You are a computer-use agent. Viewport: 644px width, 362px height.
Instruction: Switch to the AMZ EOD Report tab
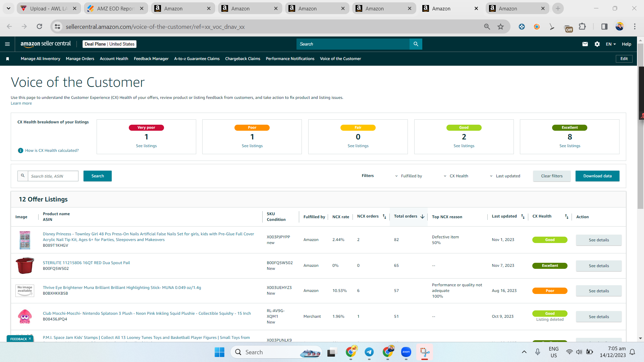115,8
